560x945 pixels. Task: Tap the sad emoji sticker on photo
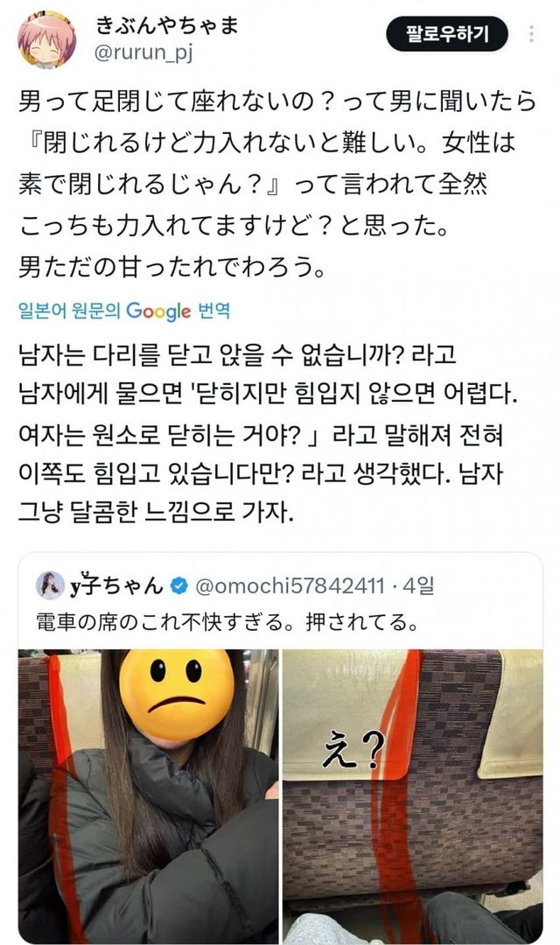(176, 694)
